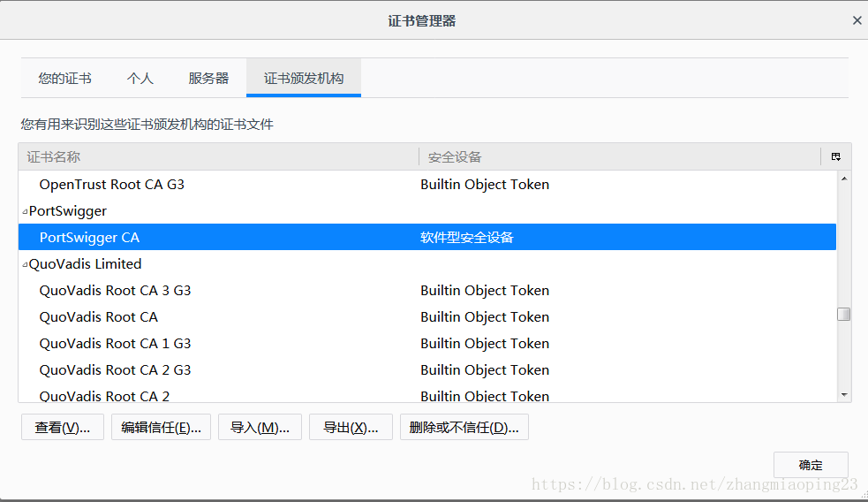Collapse the QuoVadis Limited group
This screenshot has height=502, width=868.
click(x=25, y=265)
